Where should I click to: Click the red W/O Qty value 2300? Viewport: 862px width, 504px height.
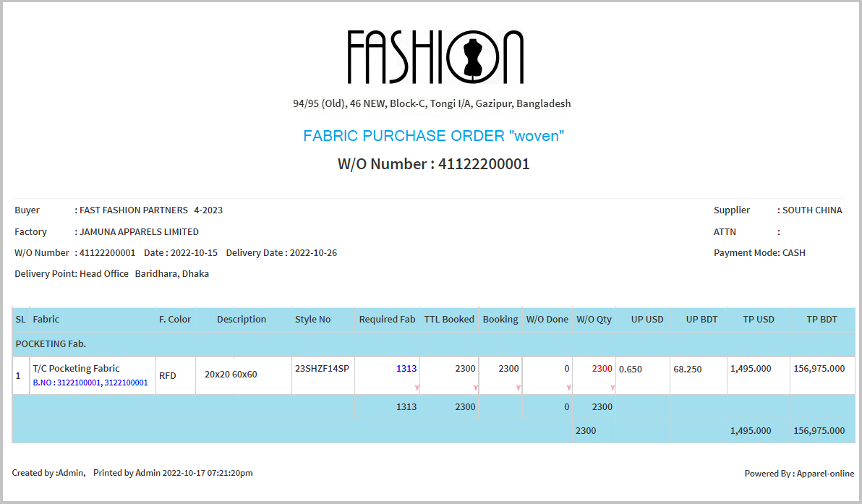click(x=602, y=369)
